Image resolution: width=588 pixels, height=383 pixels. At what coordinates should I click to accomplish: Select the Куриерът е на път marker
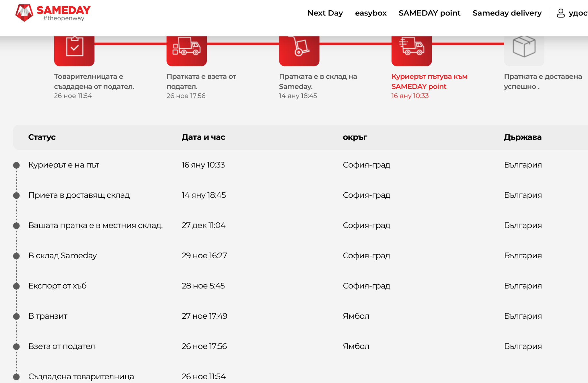[17, 165]
